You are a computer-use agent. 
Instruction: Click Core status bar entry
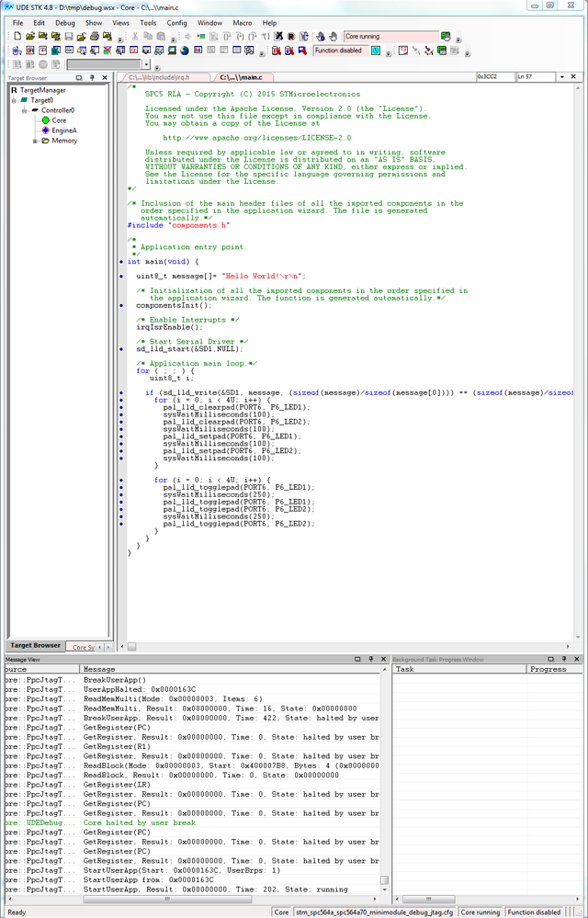[281, 912]
